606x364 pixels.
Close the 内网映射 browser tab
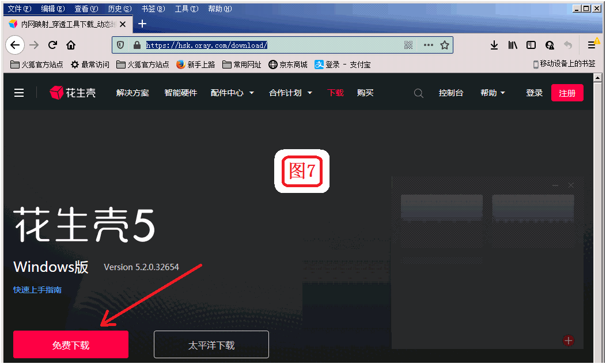pyautogui.click(x=123, y=24)
